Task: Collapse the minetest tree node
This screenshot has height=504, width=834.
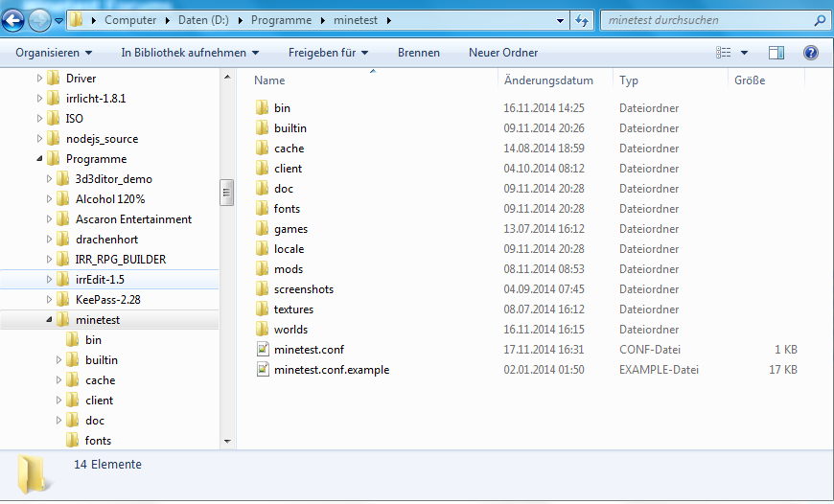Action: click(49, 320)
